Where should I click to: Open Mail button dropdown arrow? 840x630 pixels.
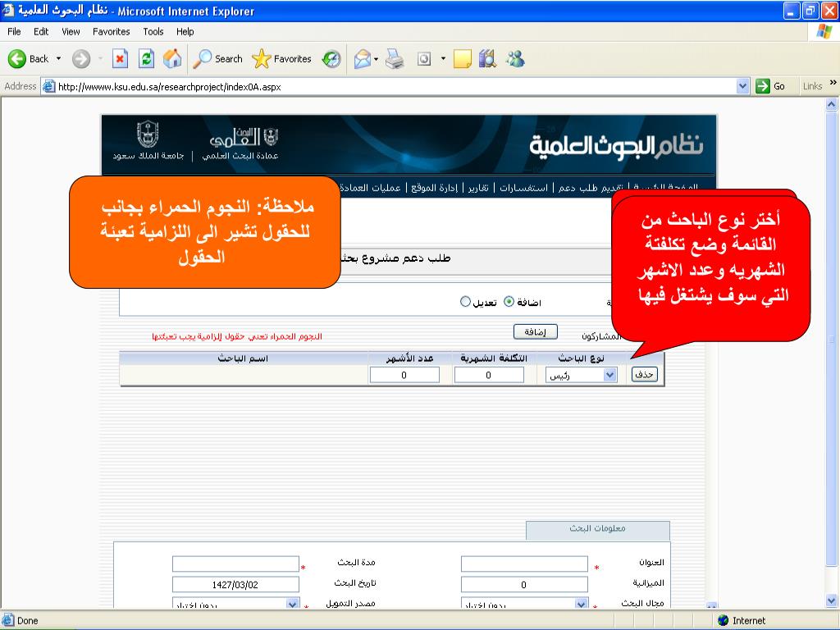[x=376, y=59]
